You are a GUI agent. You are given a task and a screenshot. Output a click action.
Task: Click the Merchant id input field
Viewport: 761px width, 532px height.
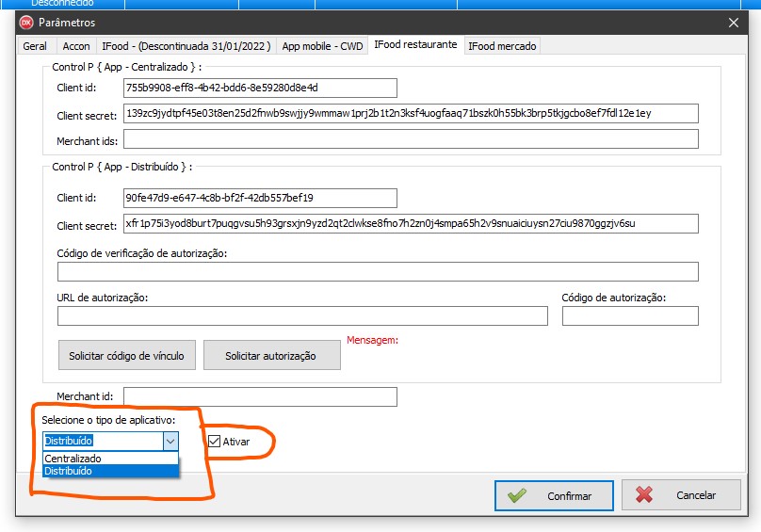[260, 396]
